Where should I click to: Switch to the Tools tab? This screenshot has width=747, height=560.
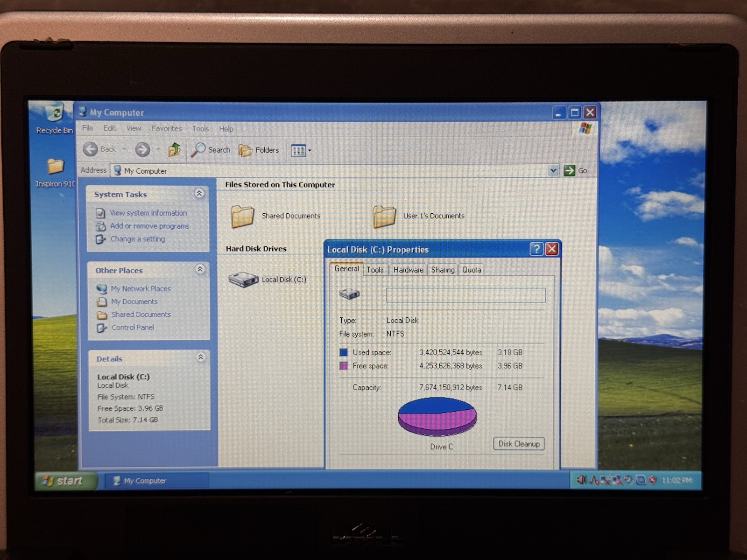(374, 270)
